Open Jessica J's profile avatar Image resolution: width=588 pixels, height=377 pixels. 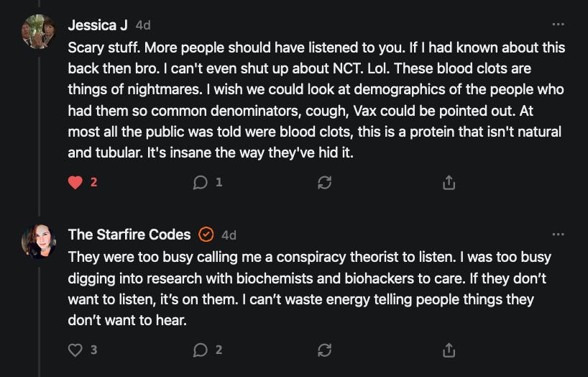tap(38, 31)
